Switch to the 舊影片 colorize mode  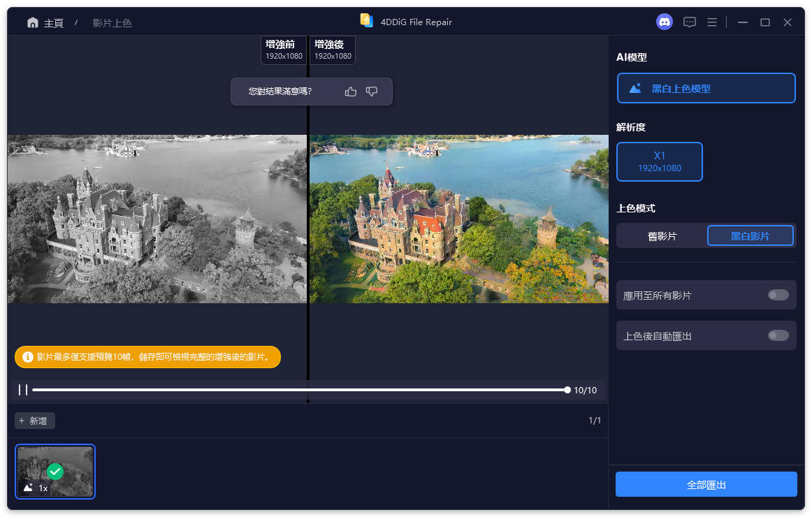pyautogui.click(x=661, y=235)
